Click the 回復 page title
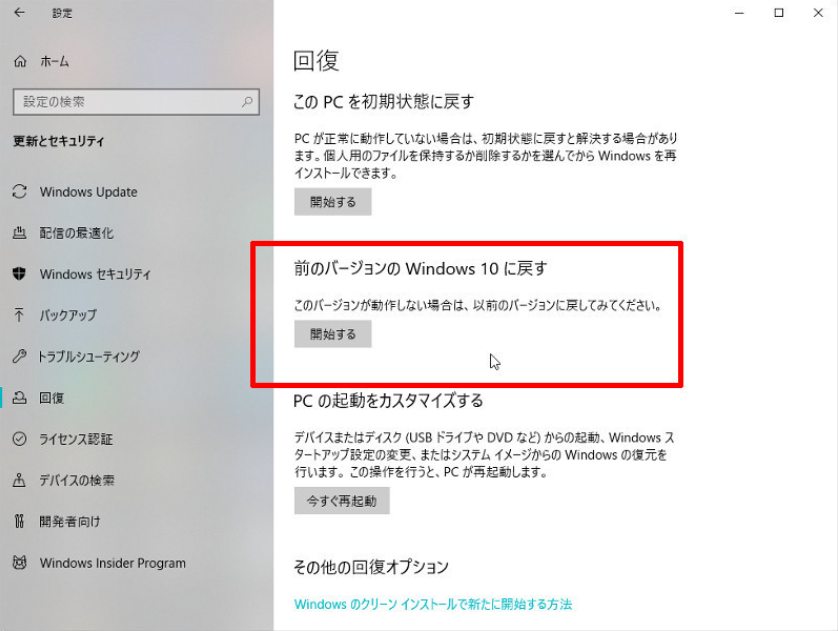Viewport: 838px width, 631px height. [316, 61]
